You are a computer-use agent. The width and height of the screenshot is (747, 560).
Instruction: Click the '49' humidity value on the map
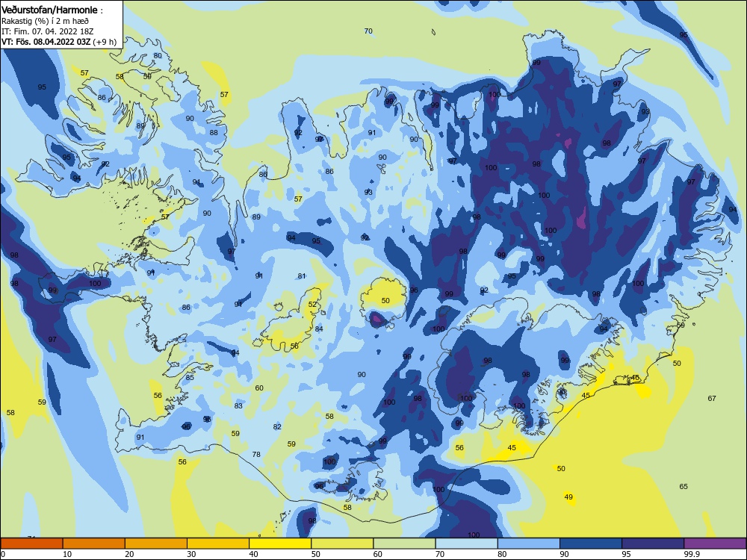pos(568,497)
